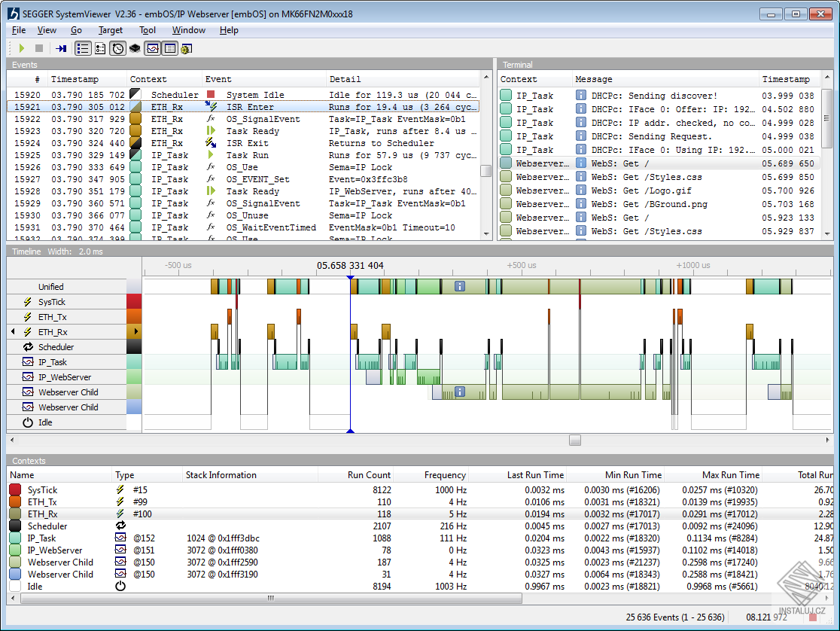The width and height of the screenshot is (840, 631).
Task: Click the info marker in Webserver Child lane
Action: (x=460, y=392)
